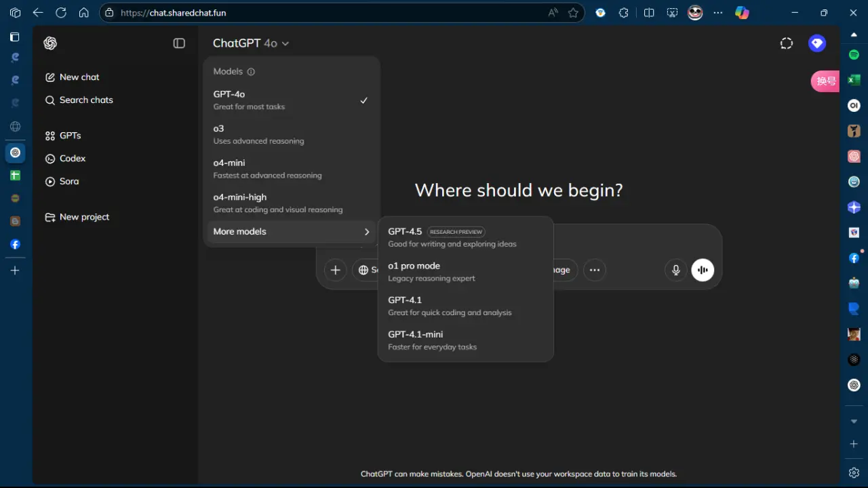Open Facebook in the right sidebar

click(854, 258)
